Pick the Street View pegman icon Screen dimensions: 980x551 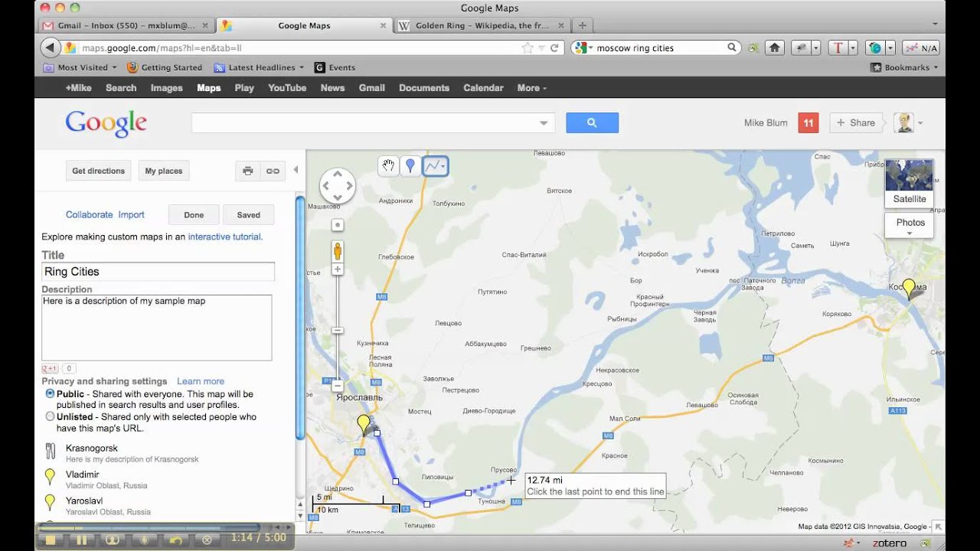click(338, 251)
